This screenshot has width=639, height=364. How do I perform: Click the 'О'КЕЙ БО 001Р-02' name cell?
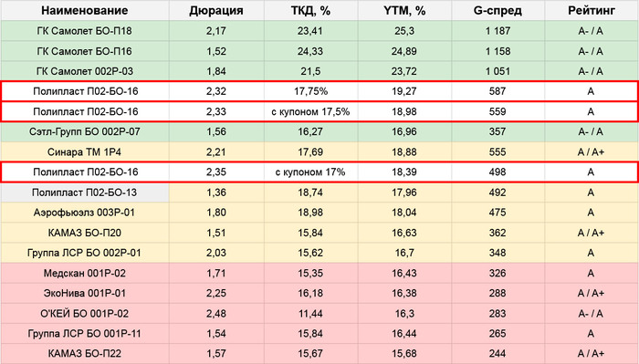[x=85, y=313]
